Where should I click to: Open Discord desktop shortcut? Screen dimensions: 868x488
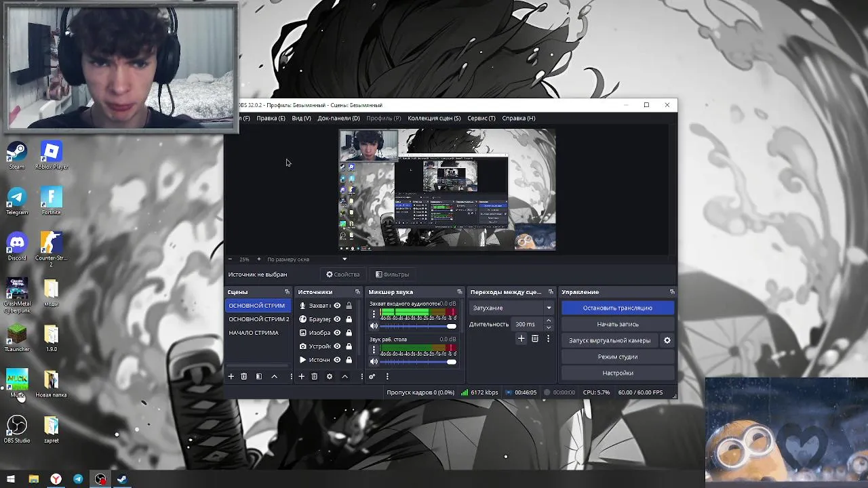coord(17,247)
